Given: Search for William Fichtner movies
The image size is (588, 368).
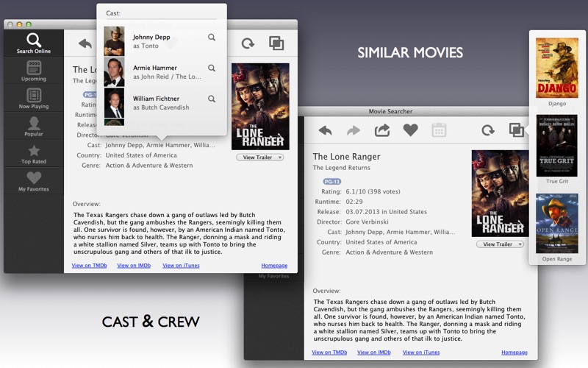Looking at the screenshot, I should [x=212, y=99].
